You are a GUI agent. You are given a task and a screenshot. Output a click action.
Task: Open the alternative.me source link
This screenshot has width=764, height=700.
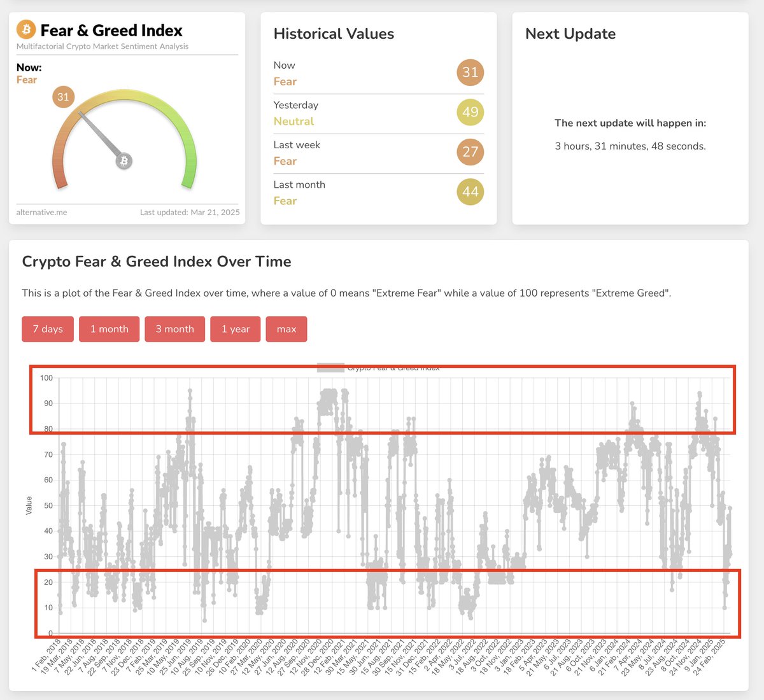41,213
